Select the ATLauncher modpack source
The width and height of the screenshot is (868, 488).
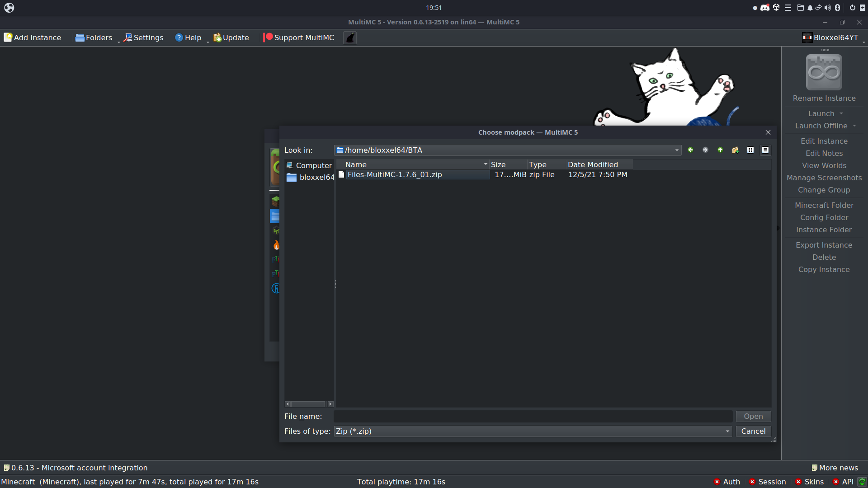tap(275, 231)
